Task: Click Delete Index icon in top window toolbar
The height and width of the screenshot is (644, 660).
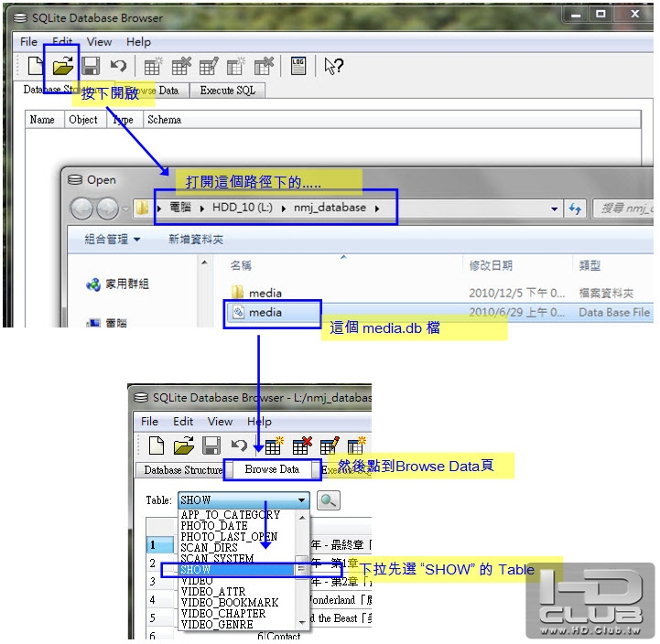Action: (x=264, y=66)
